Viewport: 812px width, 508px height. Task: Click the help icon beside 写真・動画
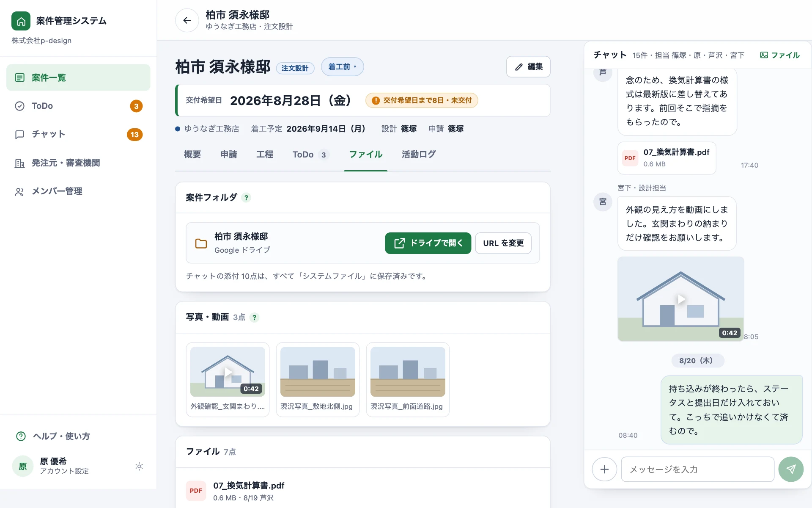tap(254, 317)
